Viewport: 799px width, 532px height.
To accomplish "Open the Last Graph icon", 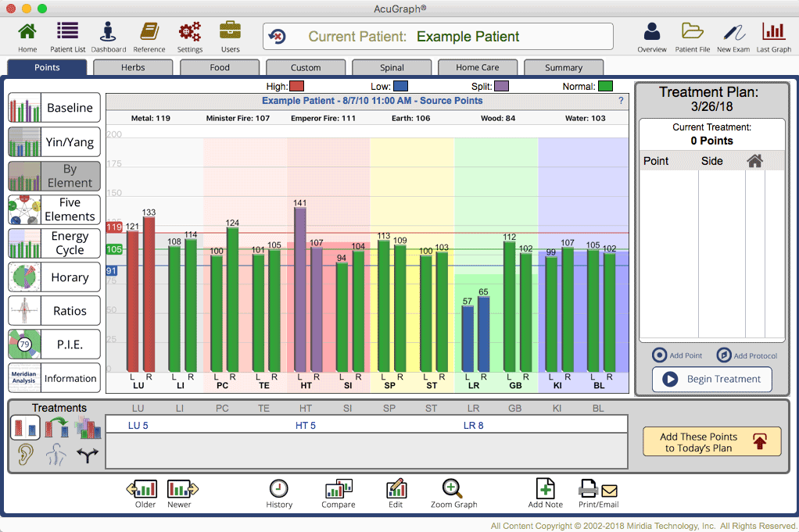I will (773, 31).
